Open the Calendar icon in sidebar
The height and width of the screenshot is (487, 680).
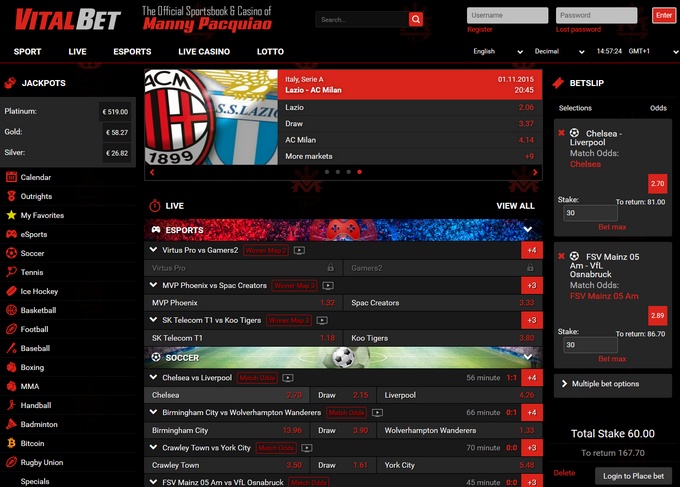11,177
